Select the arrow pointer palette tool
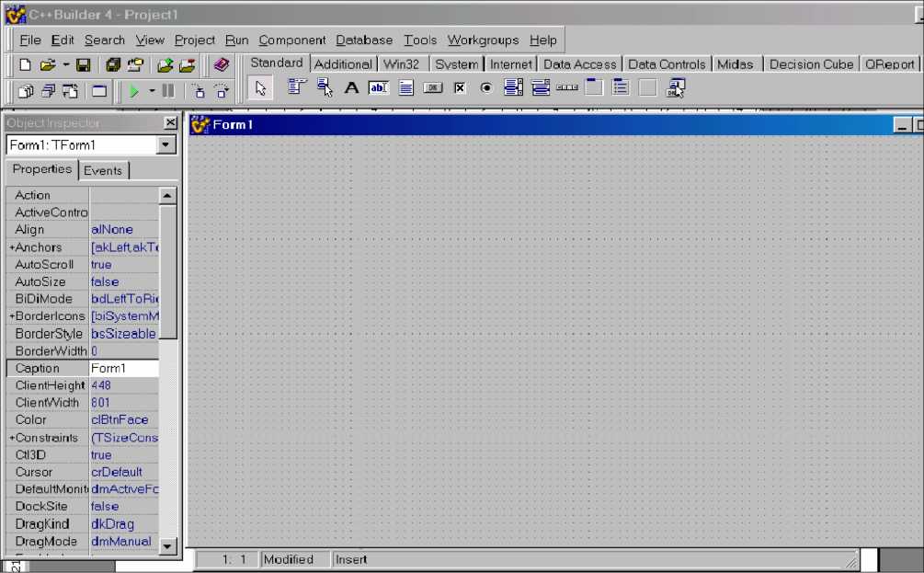The height and width of the screenshot is (573, 924). [260, 88]
